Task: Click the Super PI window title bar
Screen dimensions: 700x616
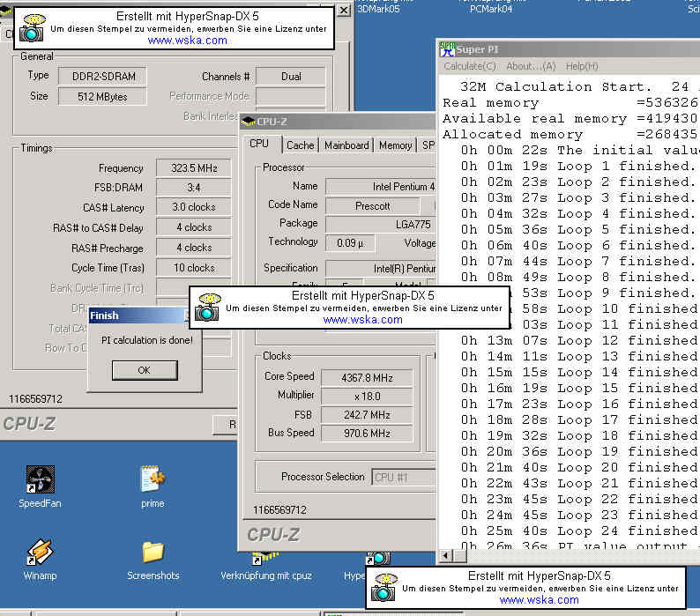Action: (x=569, y=49)
